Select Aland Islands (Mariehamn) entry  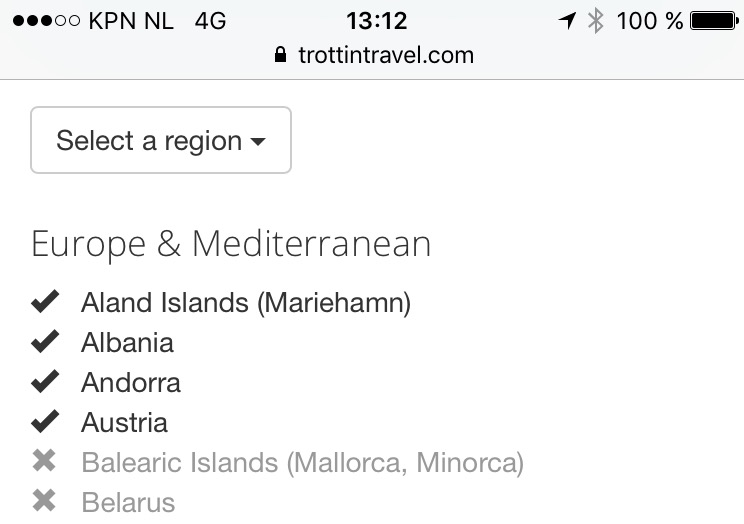pos(246,302)
